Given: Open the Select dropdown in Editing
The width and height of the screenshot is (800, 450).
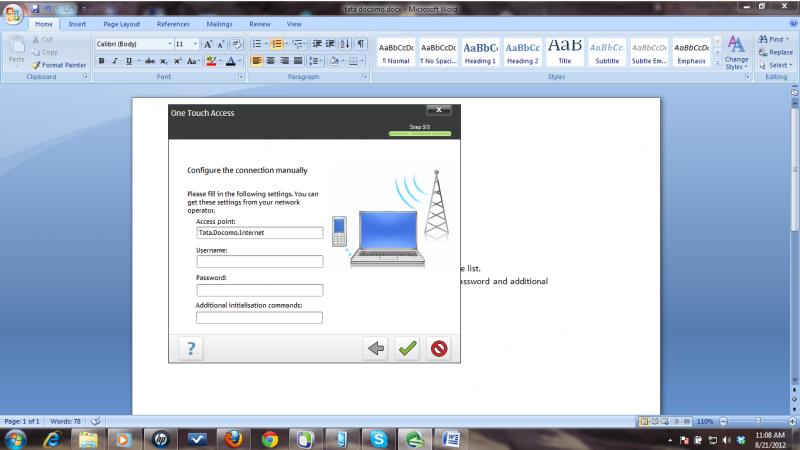Looking at the screenshot, I should pyautogui.click(x=776, y=65).
